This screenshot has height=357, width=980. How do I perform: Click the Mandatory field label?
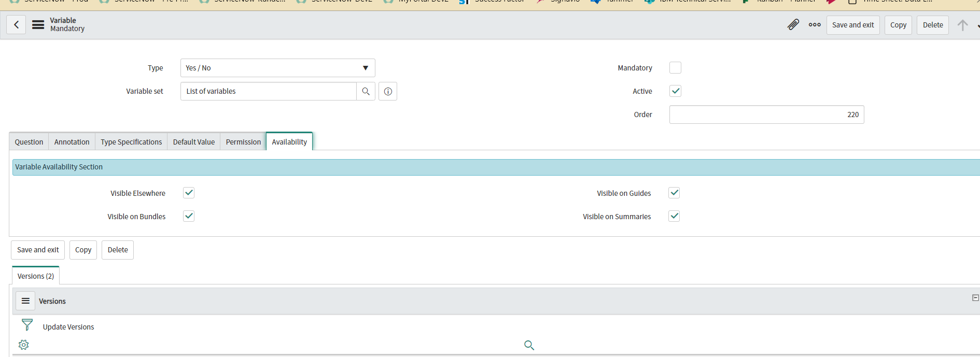coord(635,68)
